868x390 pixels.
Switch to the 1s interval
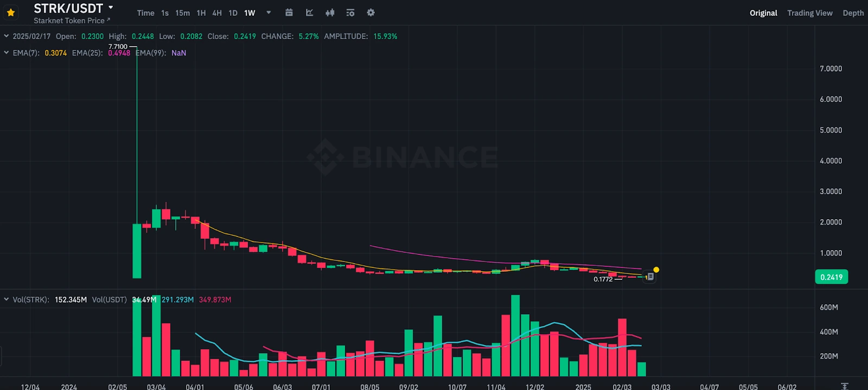[165, 13]
